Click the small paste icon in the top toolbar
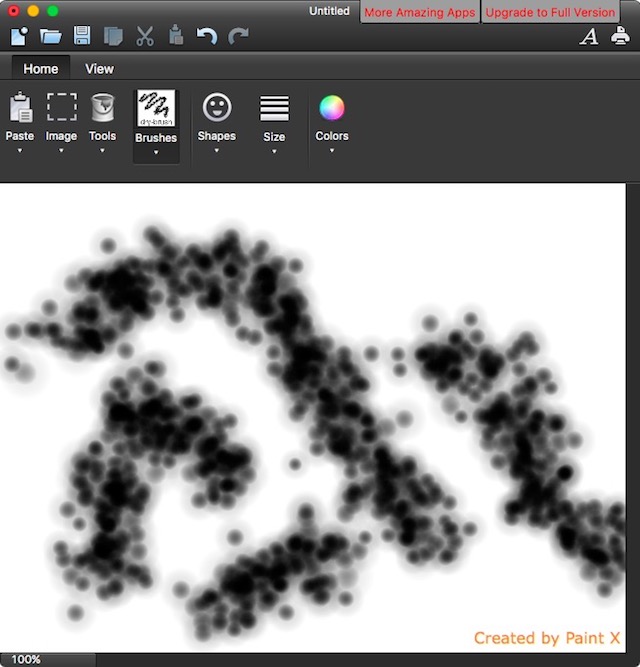 (176, 35)
